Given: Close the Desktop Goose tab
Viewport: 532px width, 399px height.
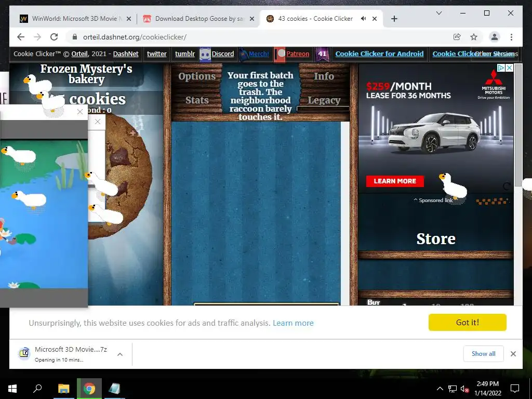Looking at the screenshot, I should point(252,19).
